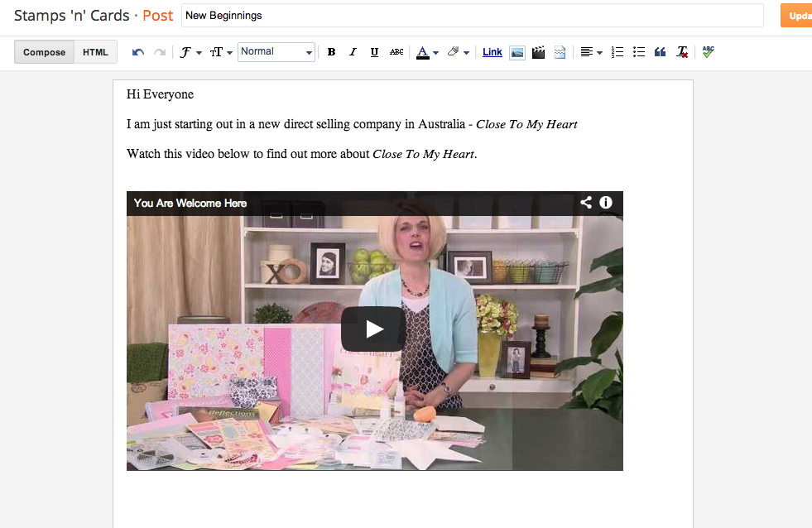Screen dimensions: 812x528
Task: Click the Stamps 'n' Cards blog name
Action: coord(71,16)
